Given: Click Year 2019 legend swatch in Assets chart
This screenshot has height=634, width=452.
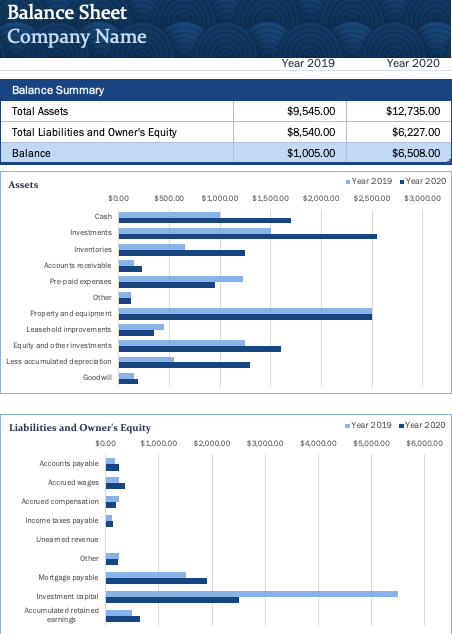Looking at the screenshot, I should (x=348, y=182).
